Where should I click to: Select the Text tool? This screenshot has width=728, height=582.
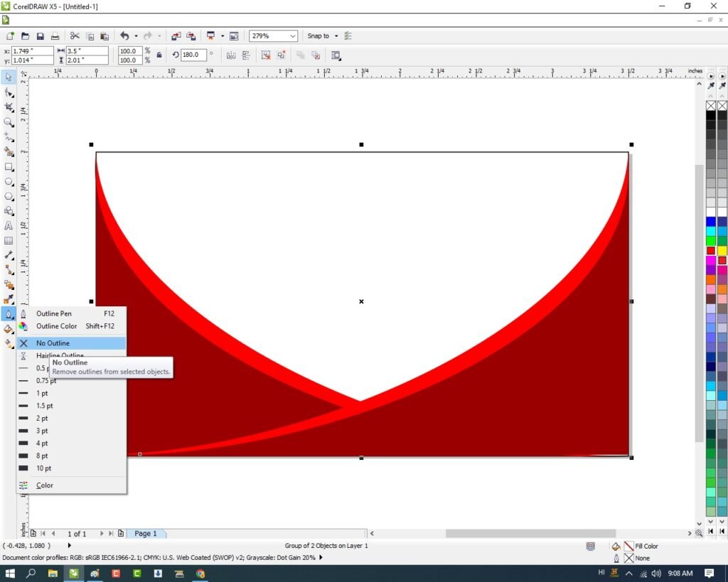tap(9, 225)
